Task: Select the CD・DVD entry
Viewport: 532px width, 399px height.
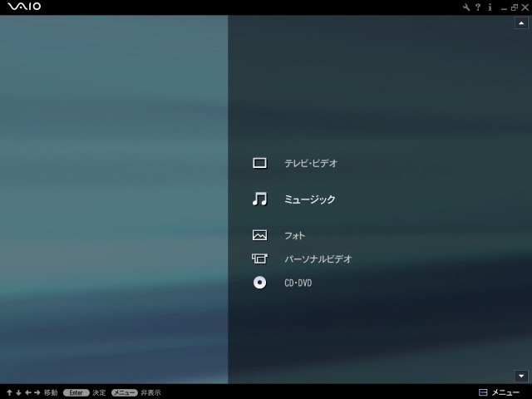Action: [298, 283]
